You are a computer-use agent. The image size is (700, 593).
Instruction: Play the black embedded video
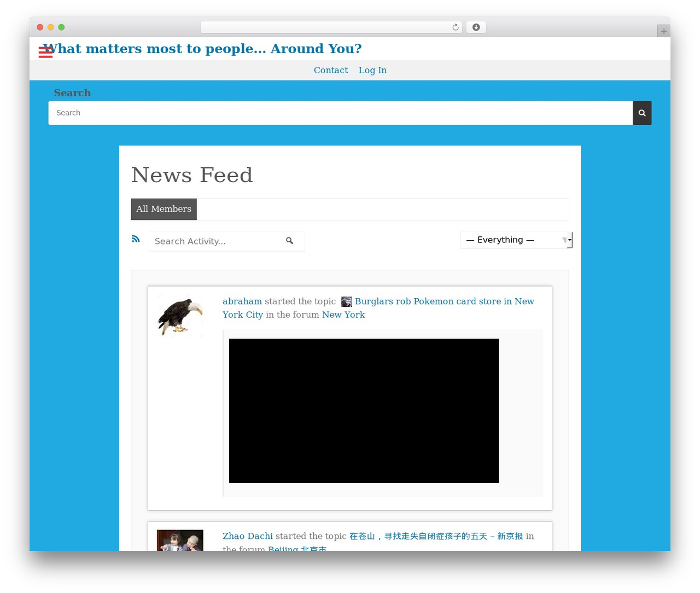pyautogui.click(x=364, y=411)
